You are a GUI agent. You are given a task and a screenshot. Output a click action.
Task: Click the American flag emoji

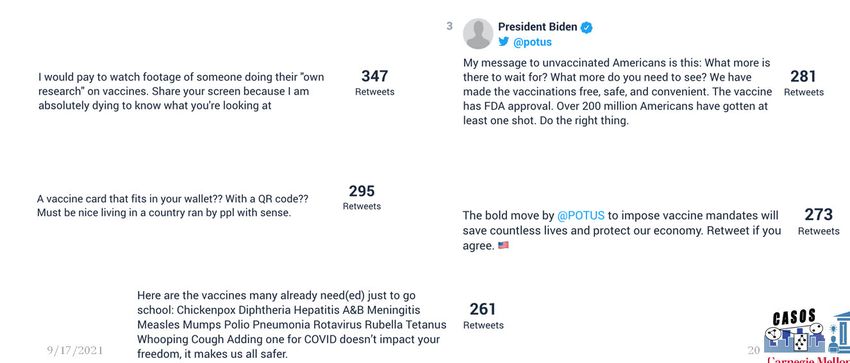click(503, 245)
